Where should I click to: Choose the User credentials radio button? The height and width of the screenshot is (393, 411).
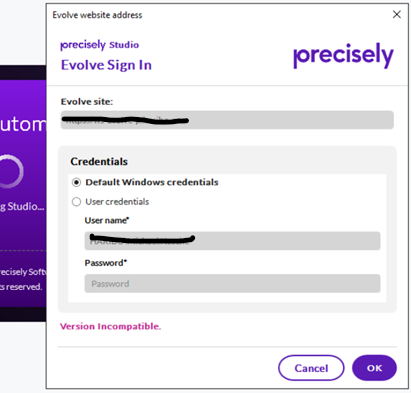(76, 202)
